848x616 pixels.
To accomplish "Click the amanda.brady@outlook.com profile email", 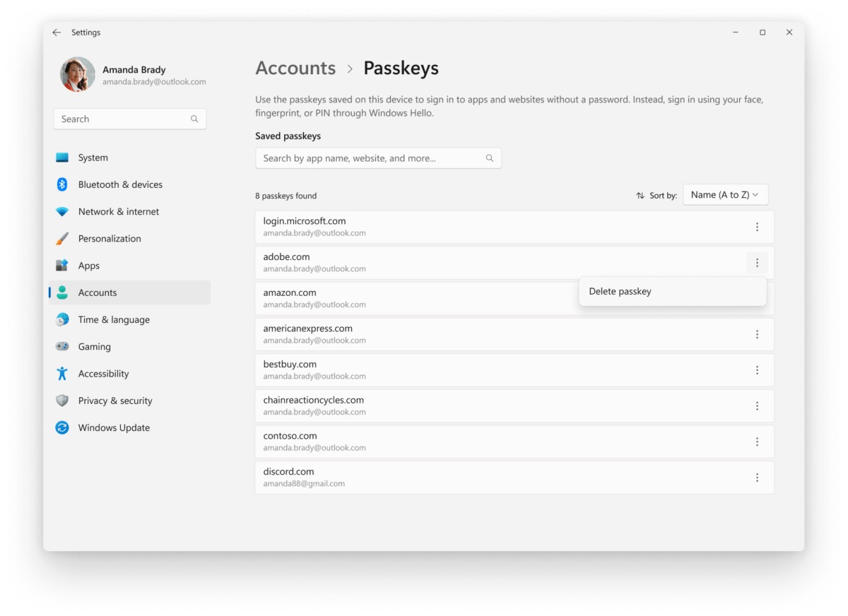I will [154, 82].
